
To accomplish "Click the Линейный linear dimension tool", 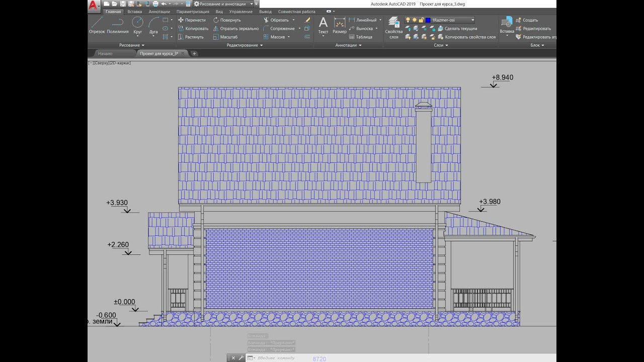I will [x=362, y=20].
